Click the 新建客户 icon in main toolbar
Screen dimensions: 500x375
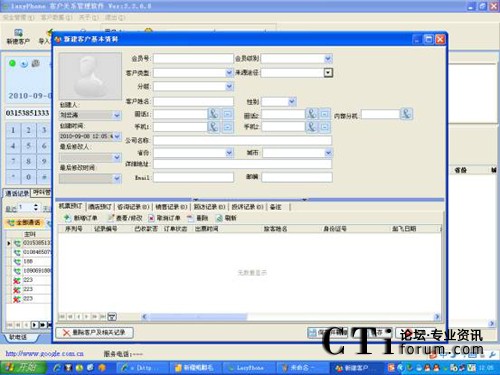tap(18, 33)
